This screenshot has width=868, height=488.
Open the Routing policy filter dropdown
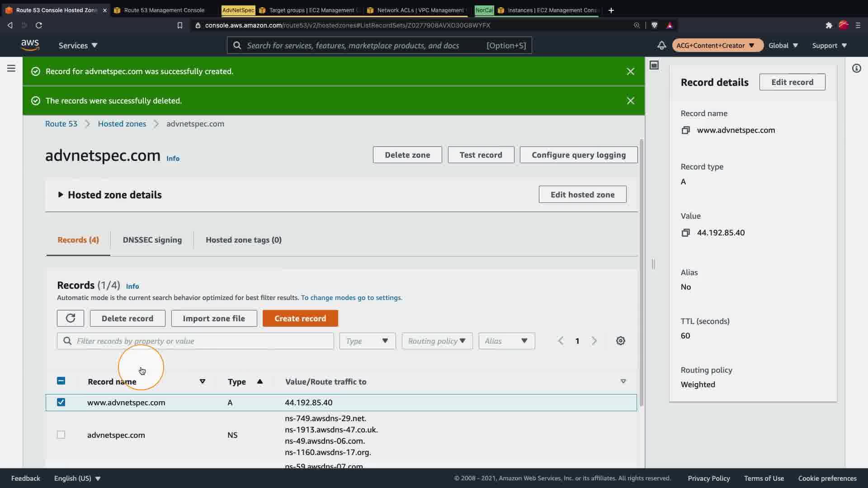click(437, 341)
